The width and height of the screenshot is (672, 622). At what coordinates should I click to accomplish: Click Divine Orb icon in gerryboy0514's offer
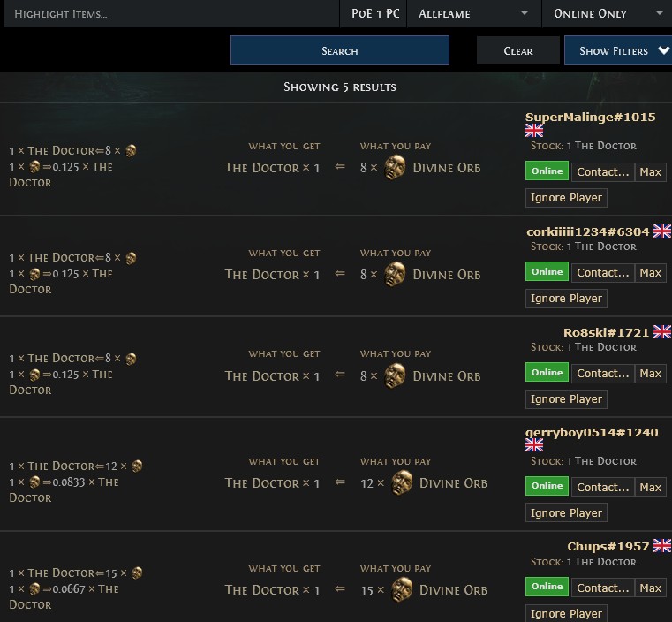402,482
